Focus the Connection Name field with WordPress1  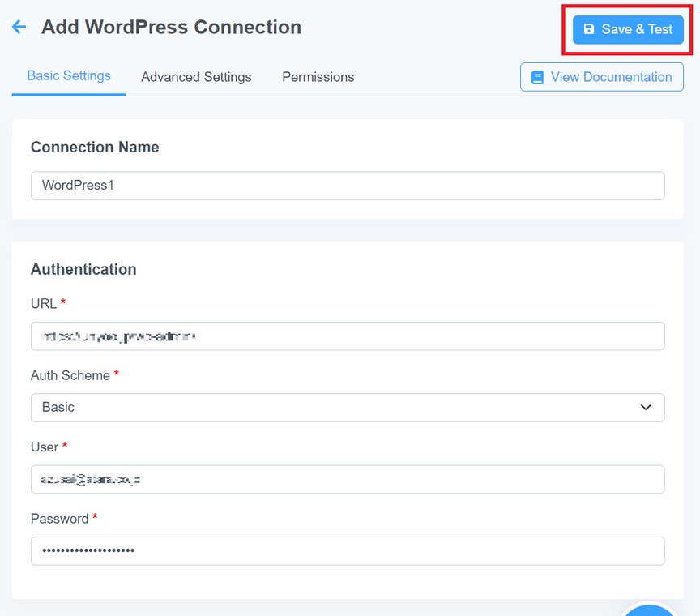(348, 186)
